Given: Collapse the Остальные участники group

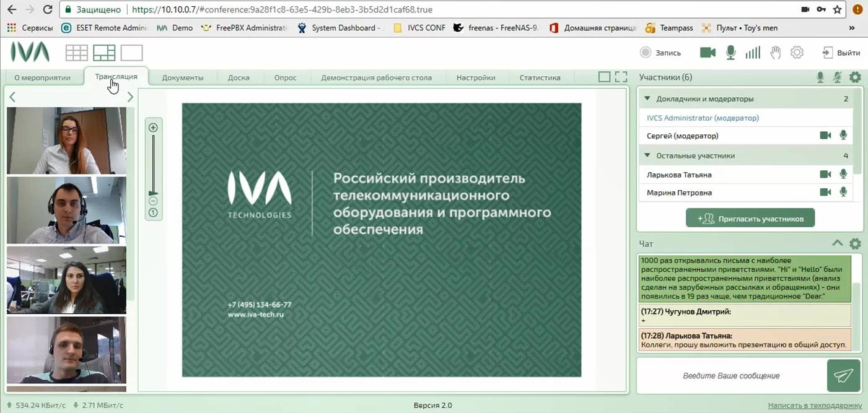Looking at the screenshot, I should (x=647, y=155).
